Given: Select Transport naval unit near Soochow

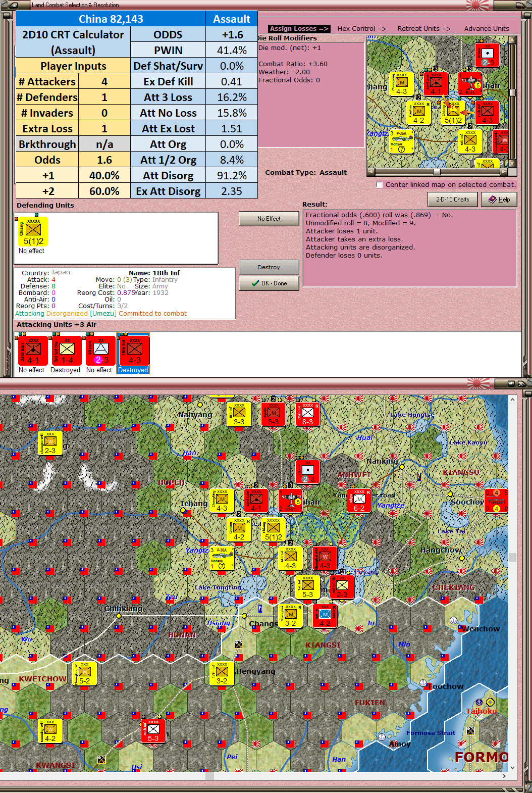Looking at the screenshot, I should tap(497, 501).
